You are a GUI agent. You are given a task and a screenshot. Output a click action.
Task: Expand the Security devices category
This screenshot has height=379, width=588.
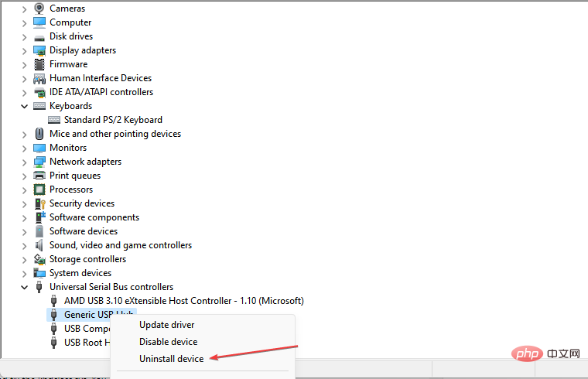pyautogui.click(x=25, y=204)
